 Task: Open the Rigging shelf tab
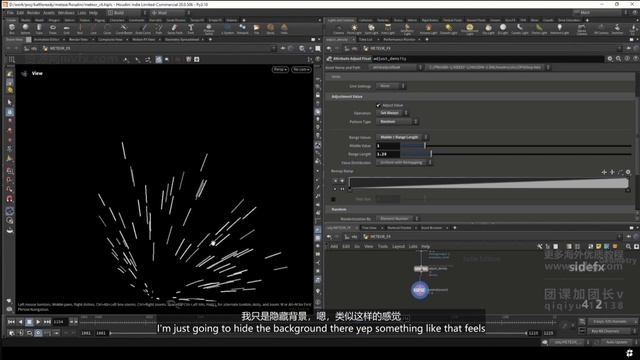pyautogui.click(x=100, y=20)
